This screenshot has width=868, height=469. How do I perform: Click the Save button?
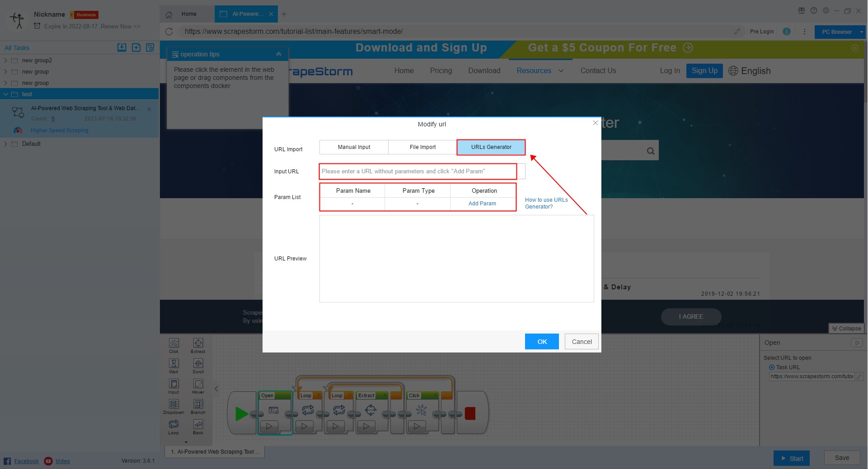point(842,458)
